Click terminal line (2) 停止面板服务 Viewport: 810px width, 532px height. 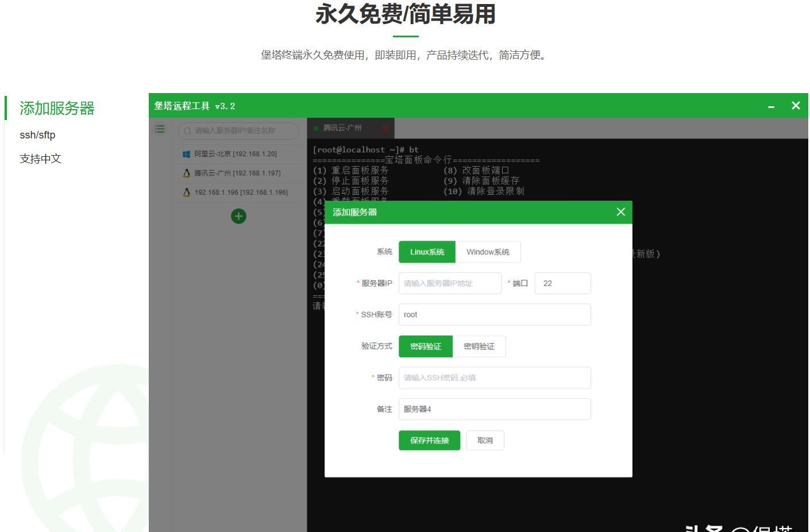point(351,181)
